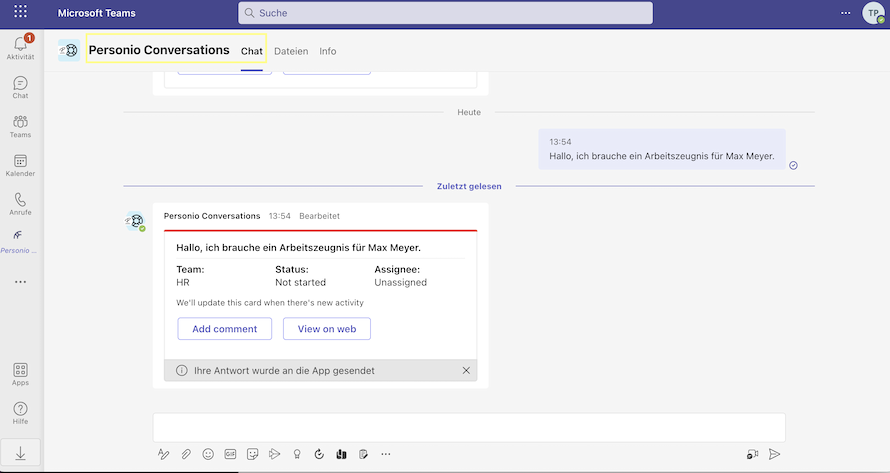Click the View on web button
Viewport: 890px width, 473px height.
tap(327, 329)
